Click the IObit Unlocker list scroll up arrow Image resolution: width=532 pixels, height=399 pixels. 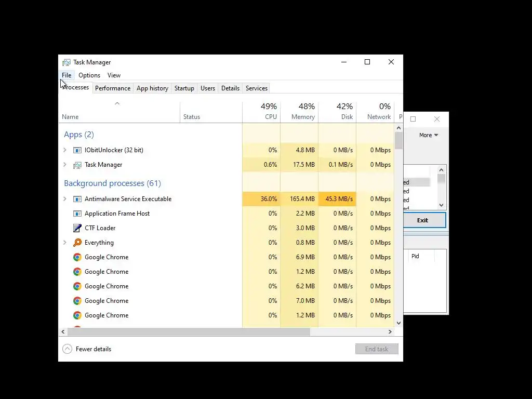point(441,170)
